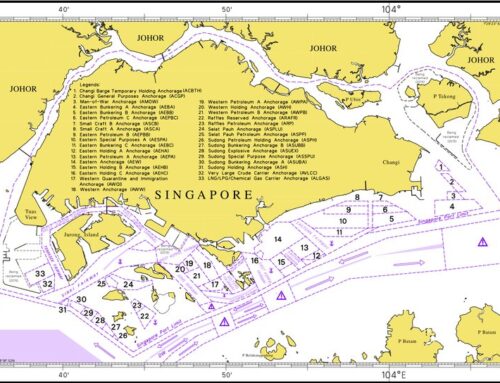Click the 104°E longitude label
Viewport: 500px width, 383px height.
pyautogui.click(x=394, y=375)
